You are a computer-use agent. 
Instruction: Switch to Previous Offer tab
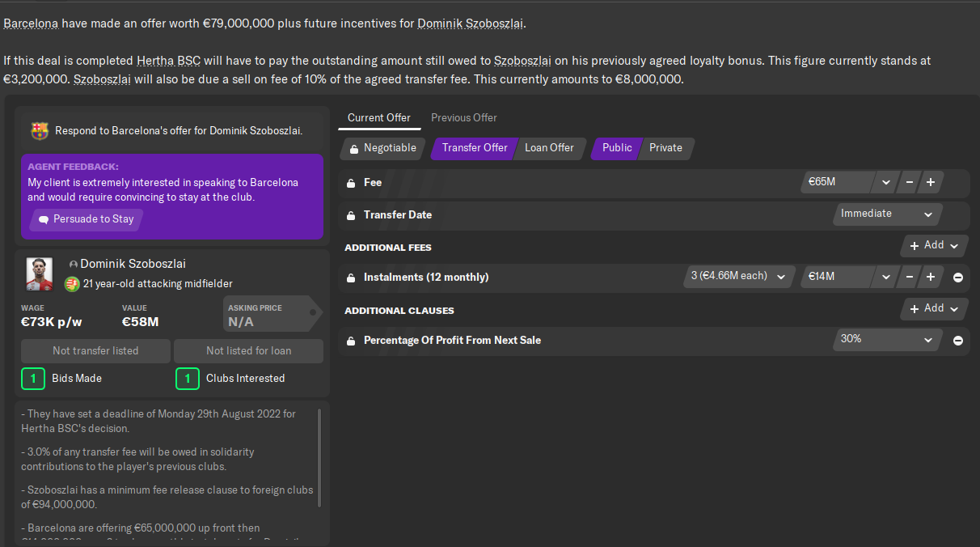click(x=464, y=118)
